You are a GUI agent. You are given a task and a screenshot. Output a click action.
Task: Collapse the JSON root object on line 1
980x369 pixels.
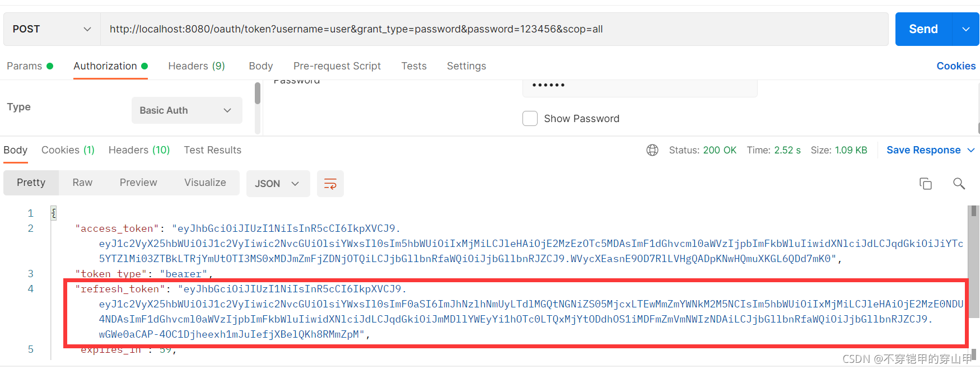click(53, 213)
